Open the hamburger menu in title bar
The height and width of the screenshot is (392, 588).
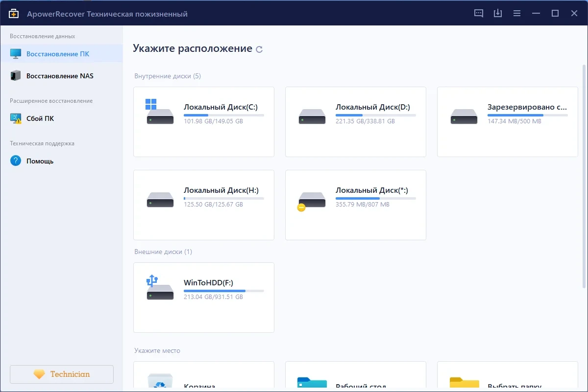coord(517,14)
